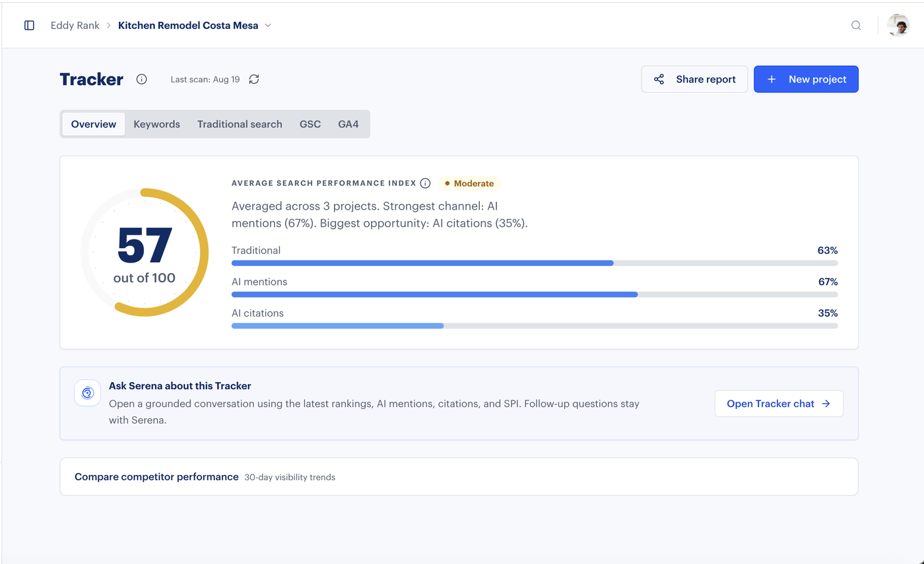Click the "Traditional" bar label
This screenshot has width=924, height=564.
[x=256, y=251]
